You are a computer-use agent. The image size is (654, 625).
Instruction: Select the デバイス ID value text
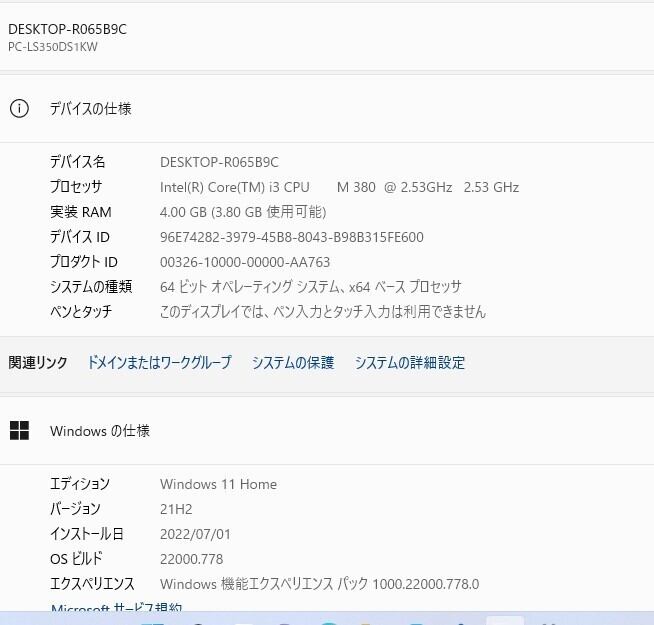tap(292, 237)
